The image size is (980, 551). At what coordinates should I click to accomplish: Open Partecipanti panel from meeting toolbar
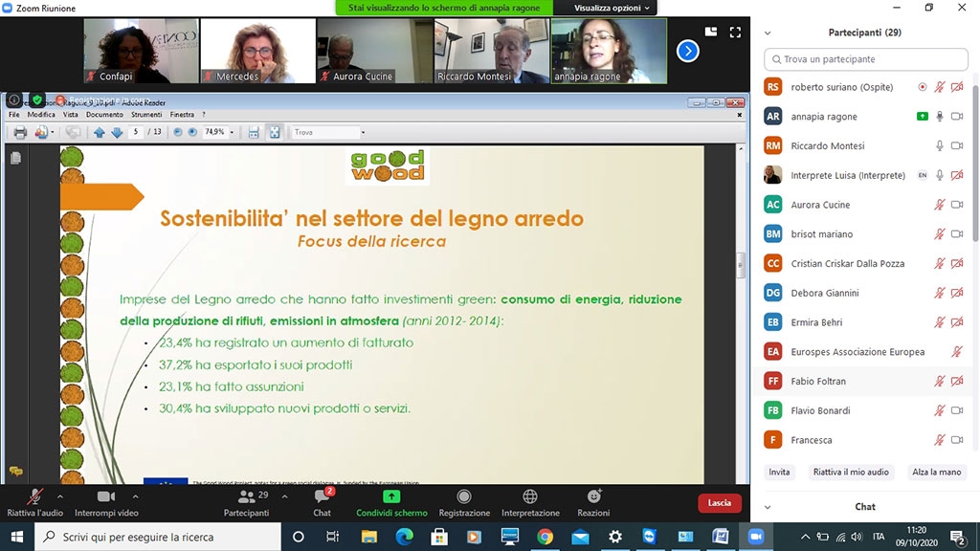(246, 503)
